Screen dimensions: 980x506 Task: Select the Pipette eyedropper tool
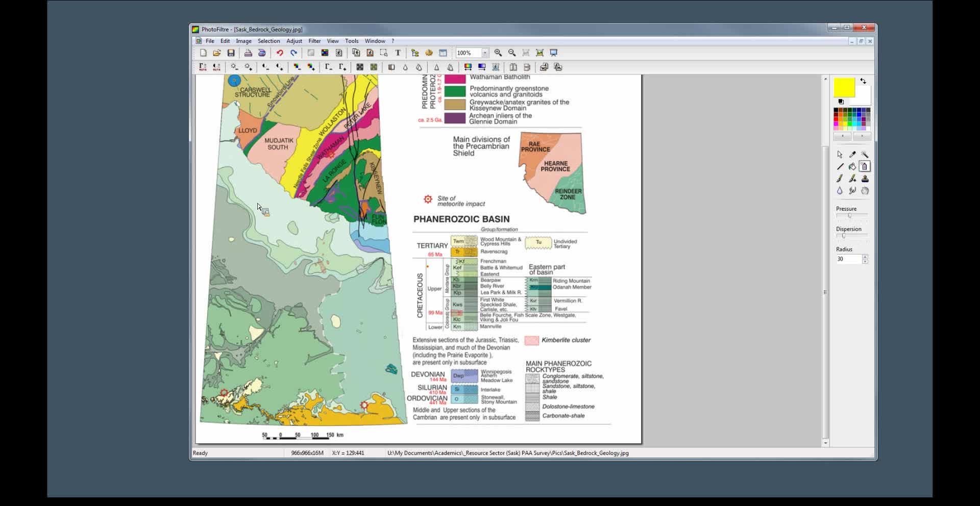point(852,155)
